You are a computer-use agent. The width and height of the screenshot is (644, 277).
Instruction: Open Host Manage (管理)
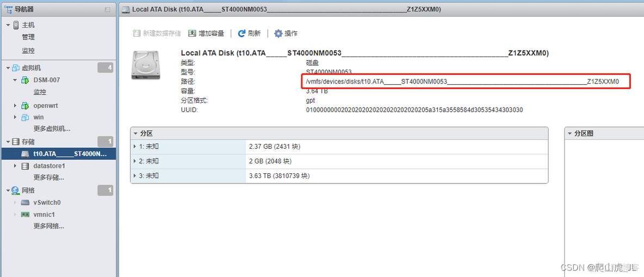pyautogui.click(x=28, y=37)
